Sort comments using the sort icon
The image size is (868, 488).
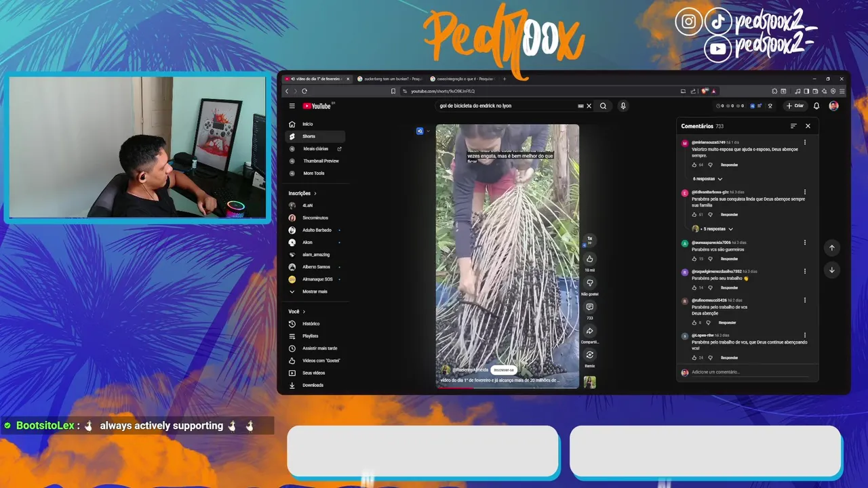pos(793,126)
